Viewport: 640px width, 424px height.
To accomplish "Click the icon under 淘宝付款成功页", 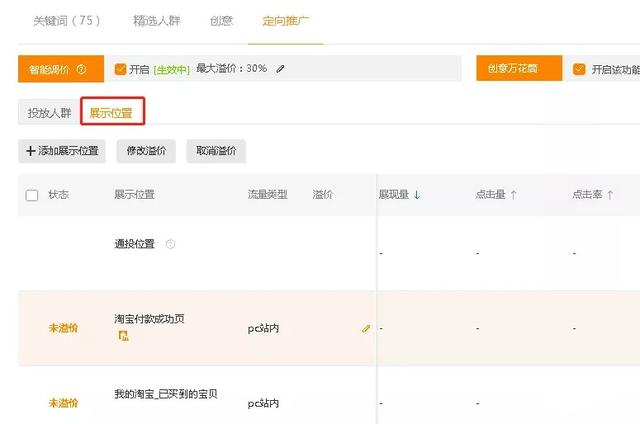I will coord(123,335).
